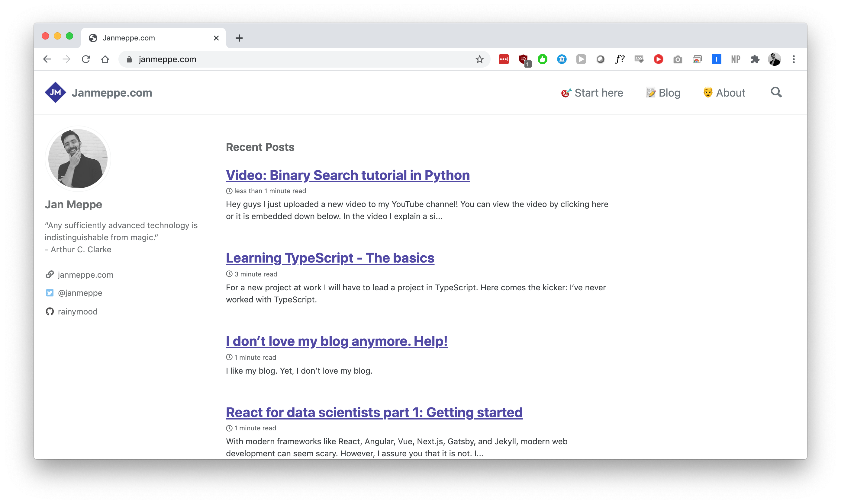This screenshot has height=504, width=841.
Task: Go to the browser home page
Action: (x=105, y=59)
